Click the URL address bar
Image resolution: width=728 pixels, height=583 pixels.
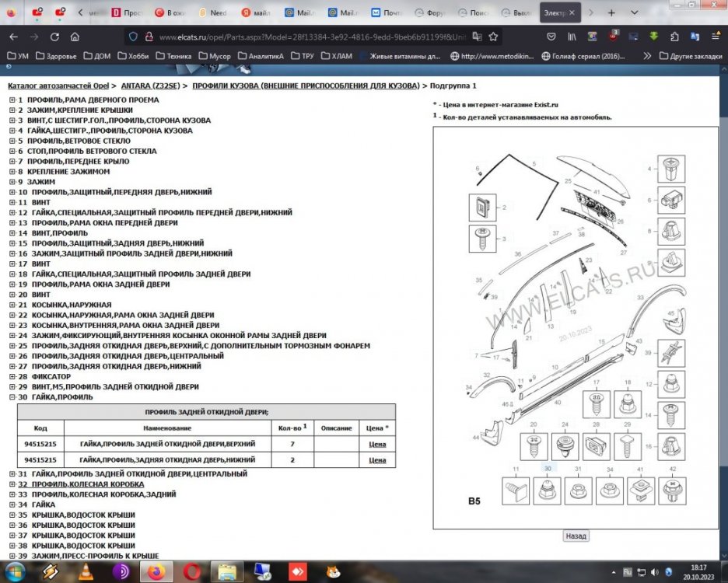[x=311, y=37]
